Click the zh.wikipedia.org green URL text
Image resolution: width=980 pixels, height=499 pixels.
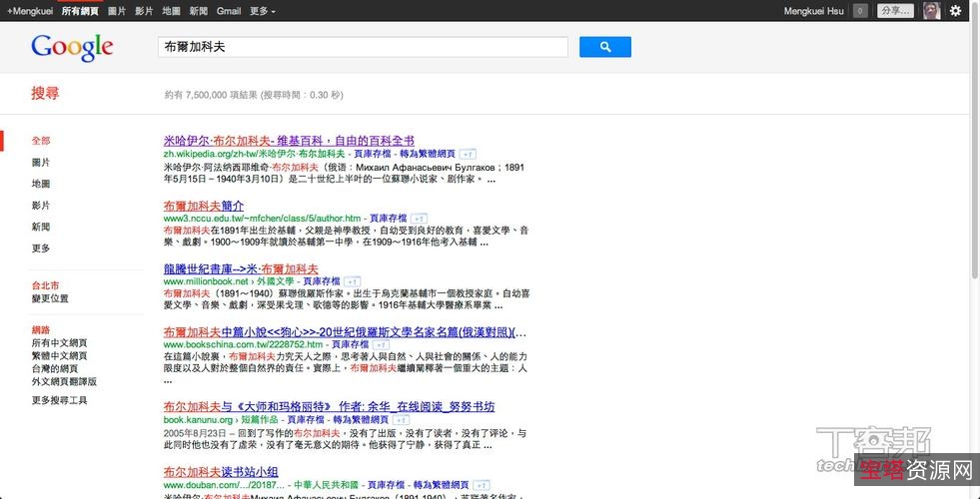pos(255,155)
